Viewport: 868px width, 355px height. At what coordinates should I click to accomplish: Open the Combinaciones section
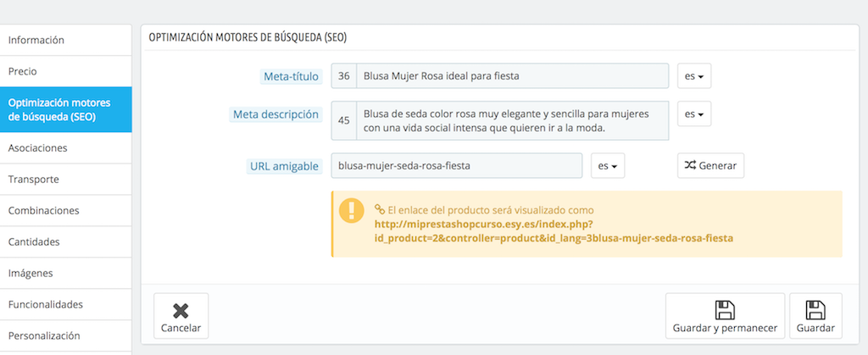tap(65, 211)
